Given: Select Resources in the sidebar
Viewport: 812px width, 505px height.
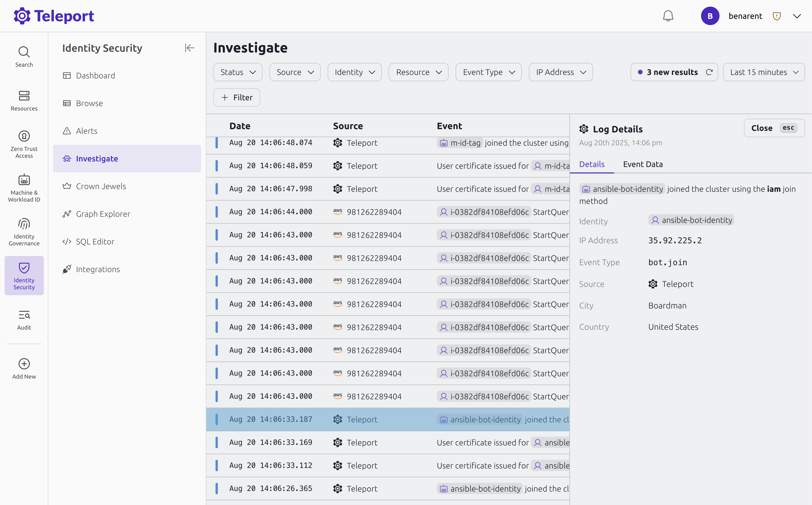Looking at the screenshot, I should (x=24, y=100).
